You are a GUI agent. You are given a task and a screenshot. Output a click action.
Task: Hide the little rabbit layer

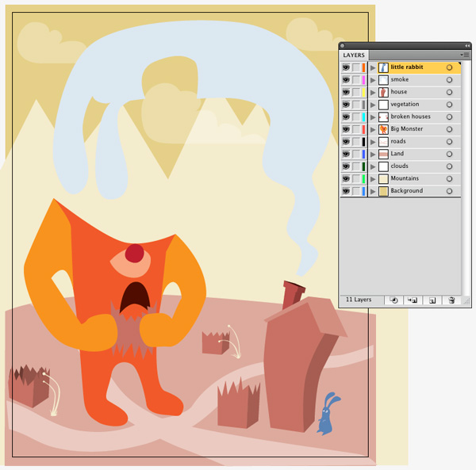pyautogui.click(x=346, y=67)
